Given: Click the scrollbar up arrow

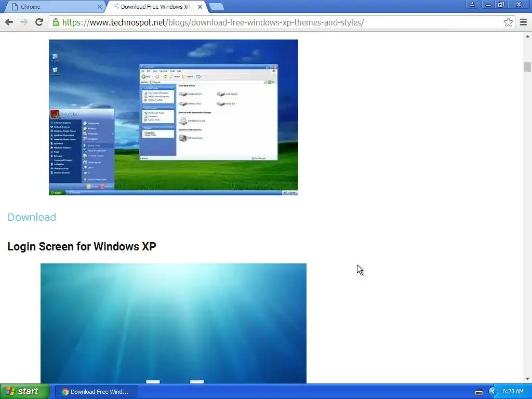Looking at the screenshot, I should (527, 36).
